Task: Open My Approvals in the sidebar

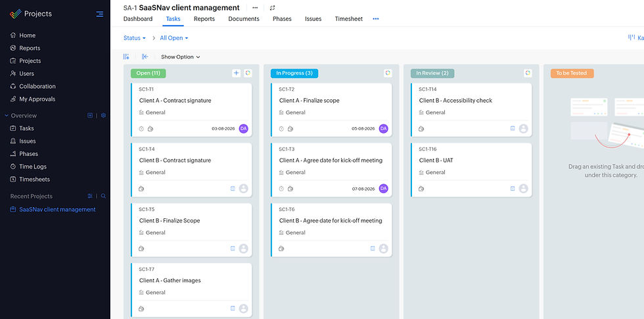Action: [37, 99]
